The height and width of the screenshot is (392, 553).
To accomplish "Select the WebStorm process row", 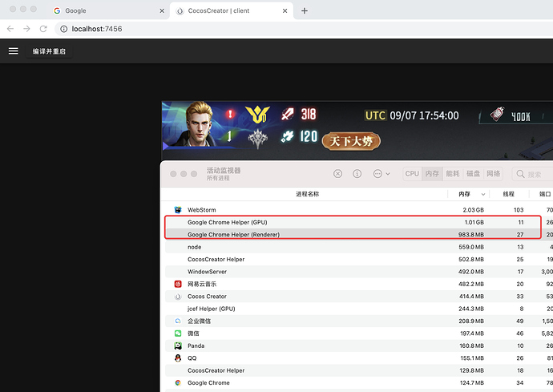I will click(359, 210).
